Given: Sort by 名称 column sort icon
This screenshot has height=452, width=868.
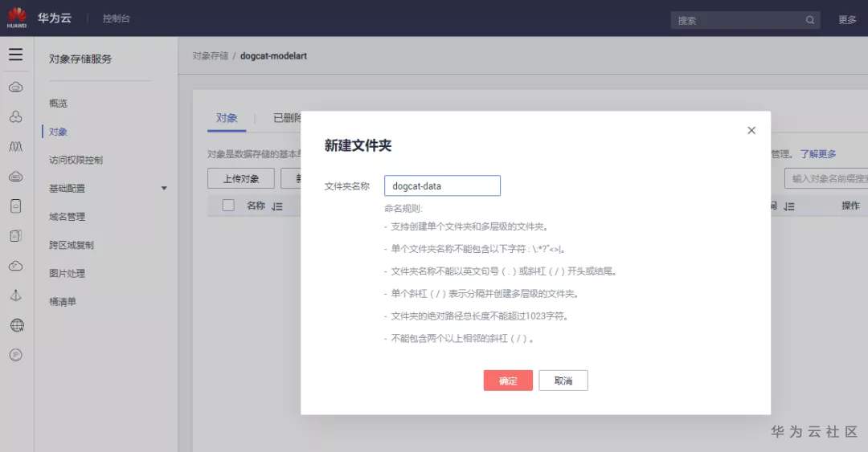Looking at the screenshot, I should coord(277,206).
